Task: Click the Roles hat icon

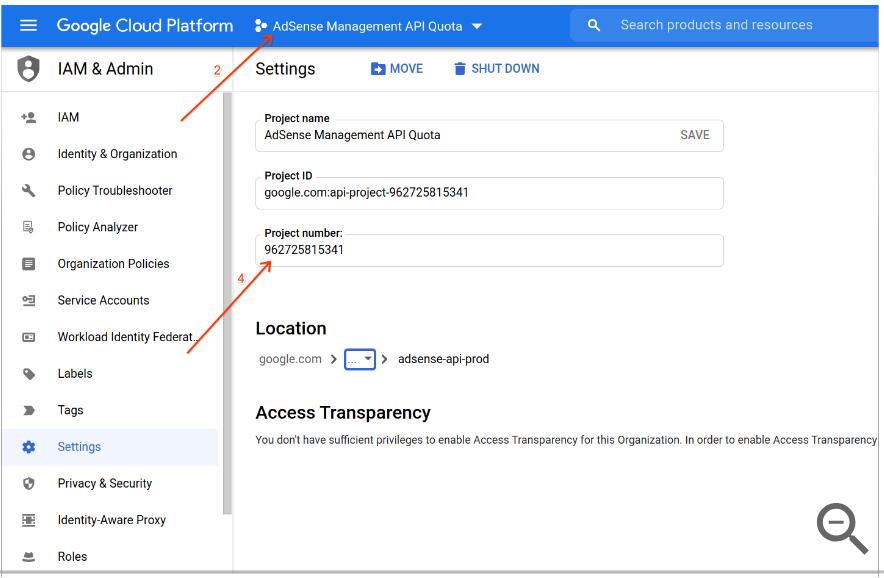Action: point(28,557)
